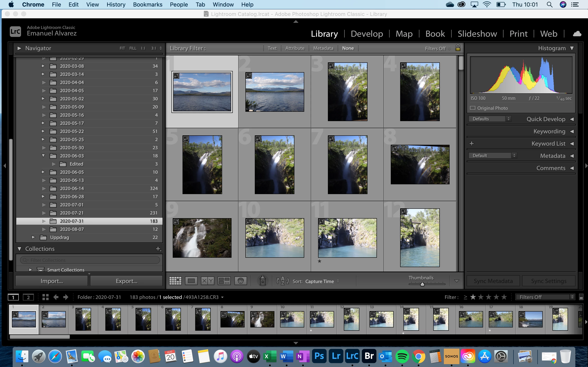Click the Painter spray can tool
Screen dimensions: 588x367
coord(262,281)
